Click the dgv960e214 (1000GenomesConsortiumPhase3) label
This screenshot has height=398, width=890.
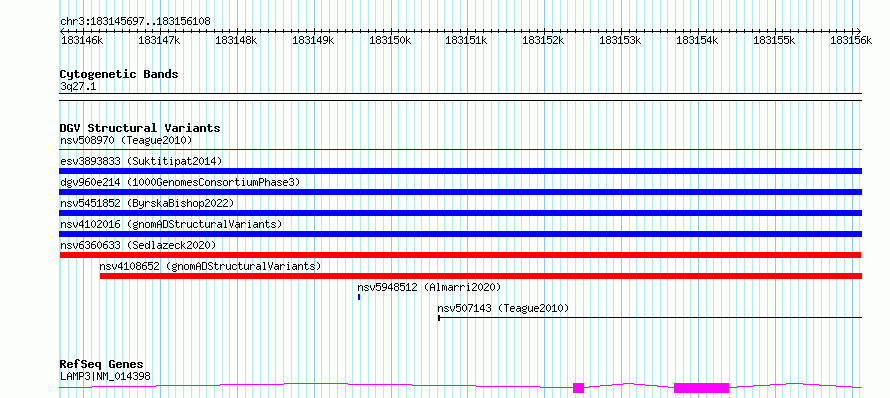point(180,182)
